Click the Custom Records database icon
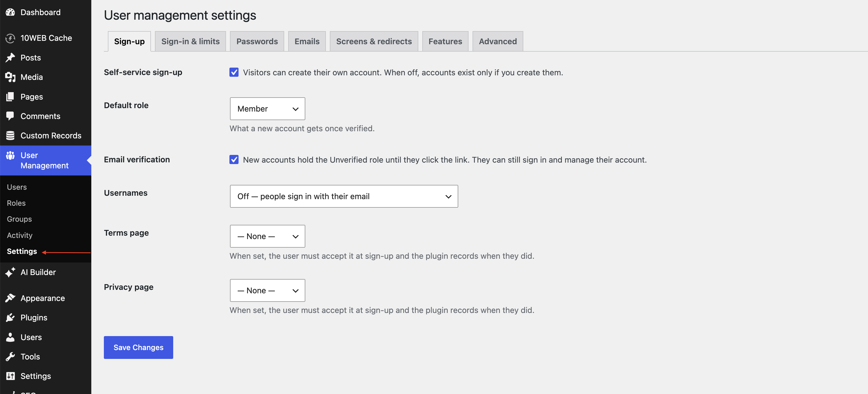The width and height of the screenshot is (868, 394). (11, 136)
